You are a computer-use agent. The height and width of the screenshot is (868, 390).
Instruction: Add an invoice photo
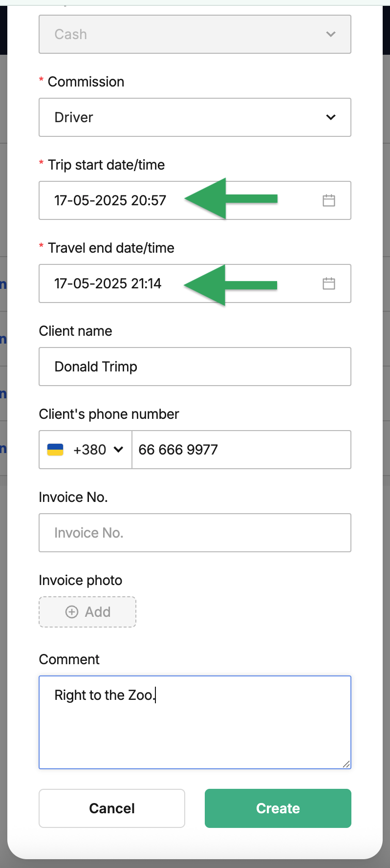[87, 612]
